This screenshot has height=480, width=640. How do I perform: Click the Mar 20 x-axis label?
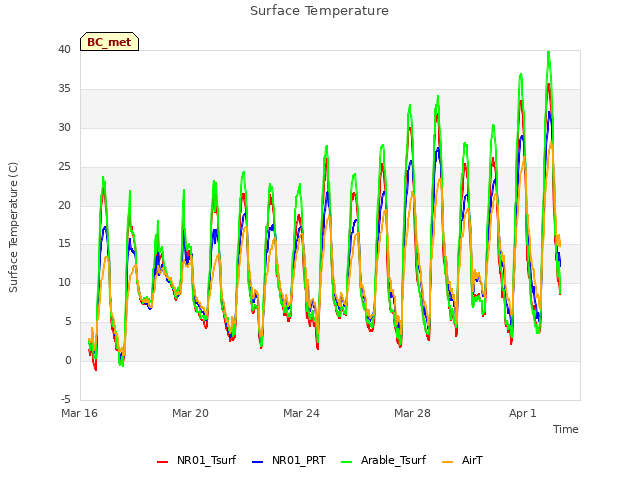point(191,413)
